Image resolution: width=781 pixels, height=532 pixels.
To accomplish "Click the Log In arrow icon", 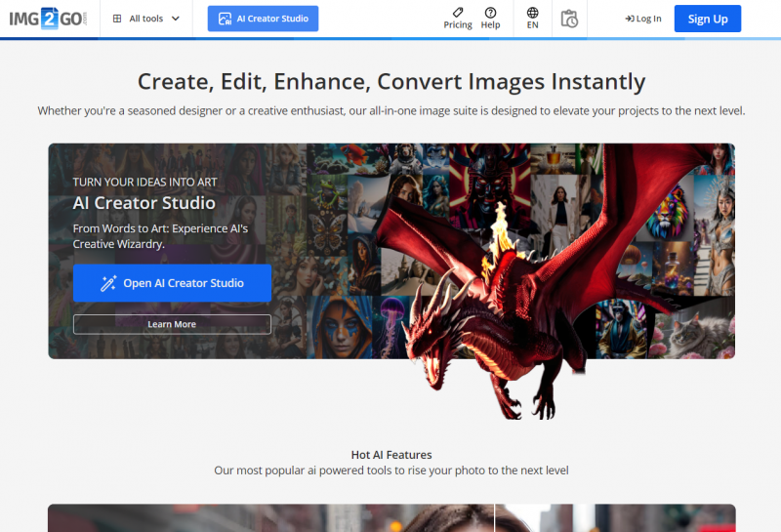I will point(629,19).
